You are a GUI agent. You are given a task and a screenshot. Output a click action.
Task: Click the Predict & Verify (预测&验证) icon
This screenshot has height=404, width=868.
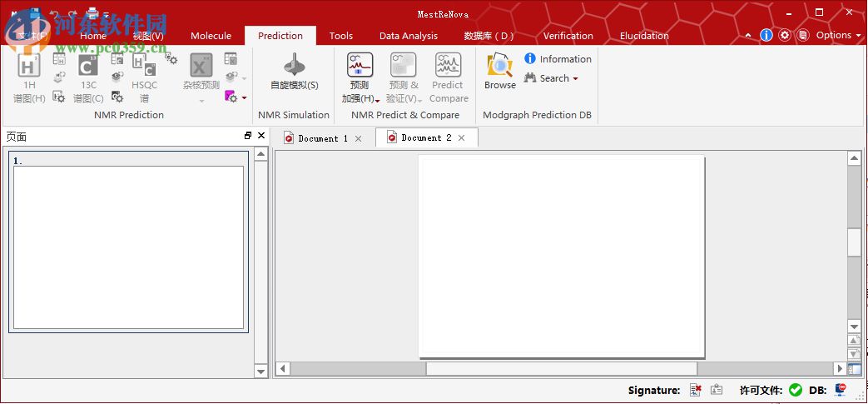click(403, 66)
